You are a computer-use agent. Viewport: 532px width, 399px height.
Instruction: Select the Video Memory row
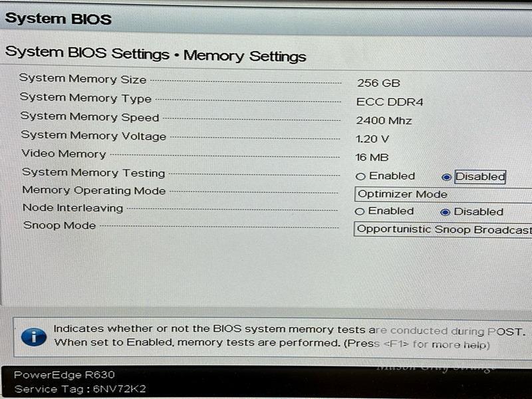click(x=64, y=154)
